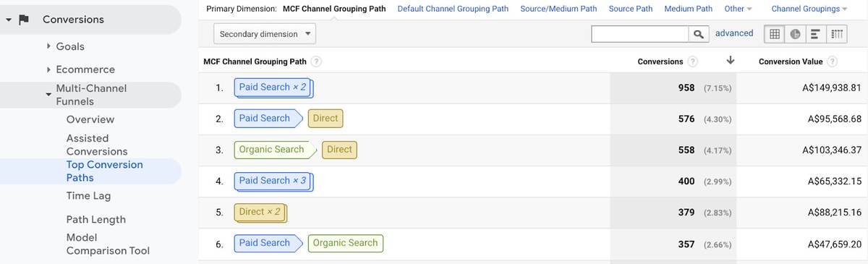Click the Direct × 2 path chip
868x264 pixels.
[x=260, y=212]
